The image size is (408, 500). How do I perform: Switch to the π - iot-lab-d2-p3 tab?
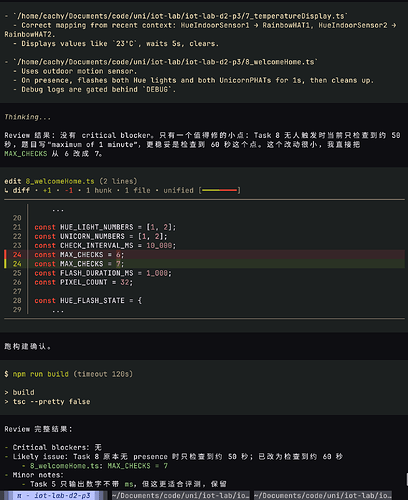54,495
